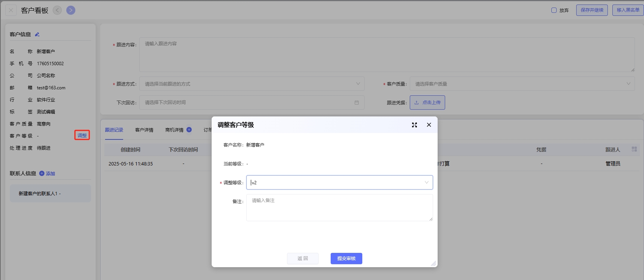Click the 提交审核 button
Image resolution: width=644 pixels, height=280 pixels.
tap(346, 259)
